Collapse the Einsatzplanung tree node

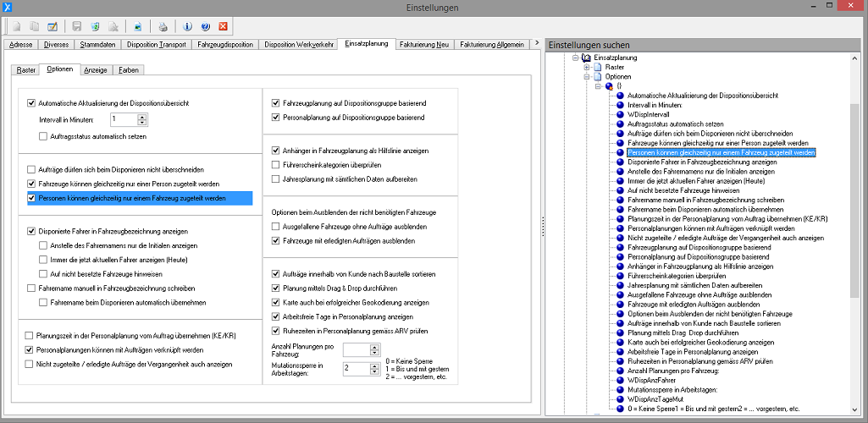pos(575,58)
